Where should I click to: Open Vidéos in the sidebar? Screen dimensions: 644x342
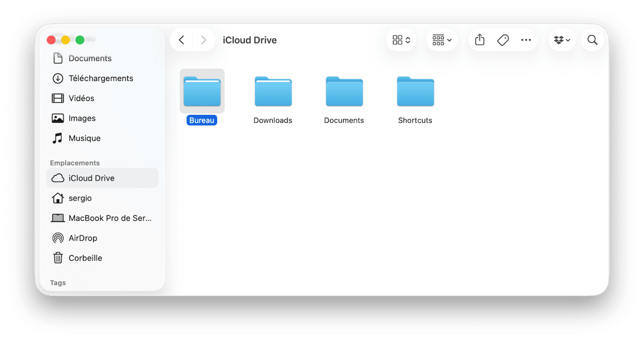[102, 98]
